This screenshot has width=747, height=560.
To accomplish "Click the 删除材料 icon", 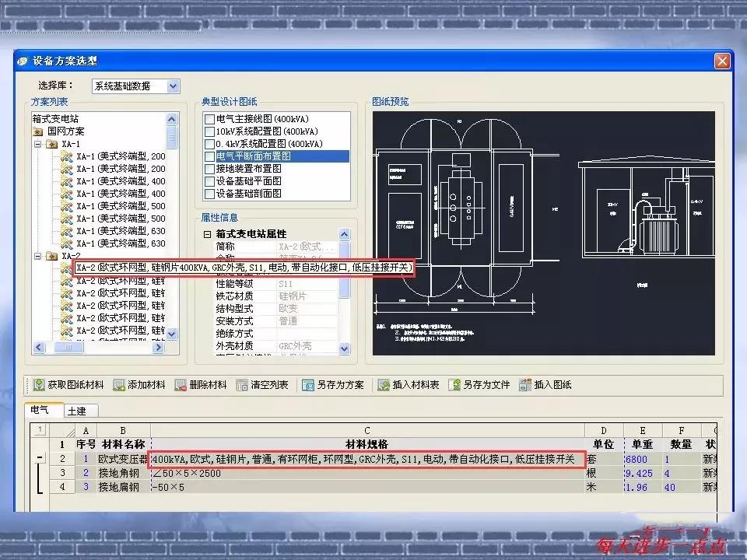I will [x=180, y=385].
